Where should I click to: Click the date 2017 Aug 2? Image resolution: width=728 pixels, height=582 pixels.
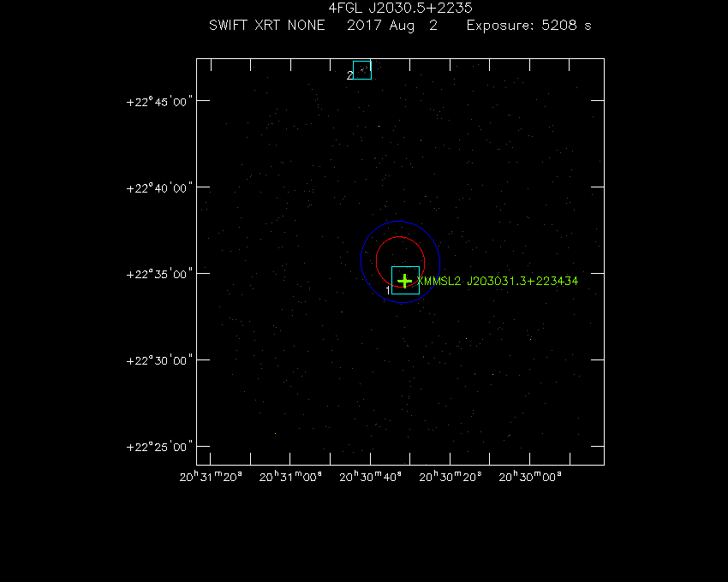point(392,26)
